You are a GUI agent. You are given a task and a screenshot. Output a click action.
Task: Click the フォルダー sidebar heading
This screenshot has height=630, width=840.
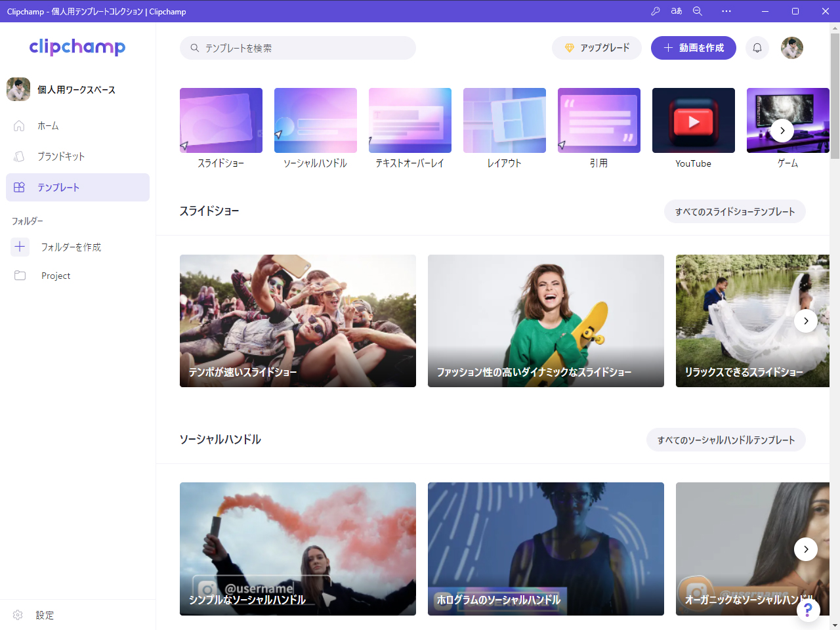click(28, 221)
